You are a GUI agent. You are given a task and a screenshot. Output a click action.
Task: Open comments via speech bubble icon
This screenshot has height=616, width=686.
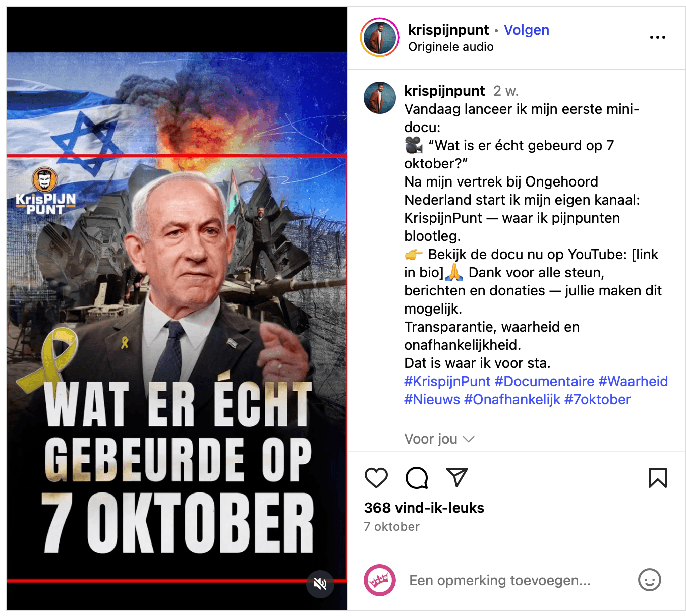coord(417,478)
